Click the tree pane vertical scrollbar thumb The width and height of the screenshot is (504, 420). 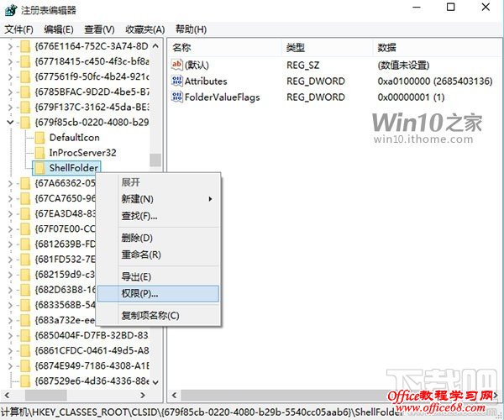(x=155, y=160)
